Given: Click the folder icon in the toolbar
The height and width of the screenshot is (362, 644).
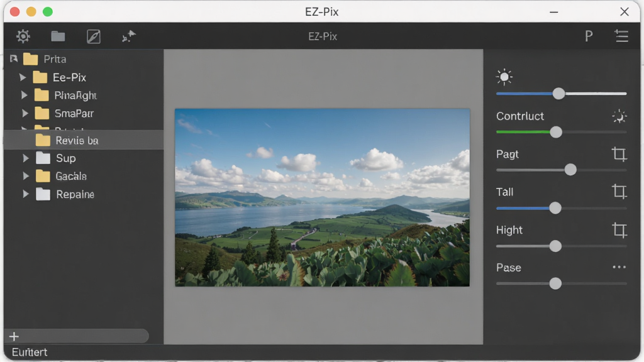Looking at the screenshot, I should [x=58, y=36].
